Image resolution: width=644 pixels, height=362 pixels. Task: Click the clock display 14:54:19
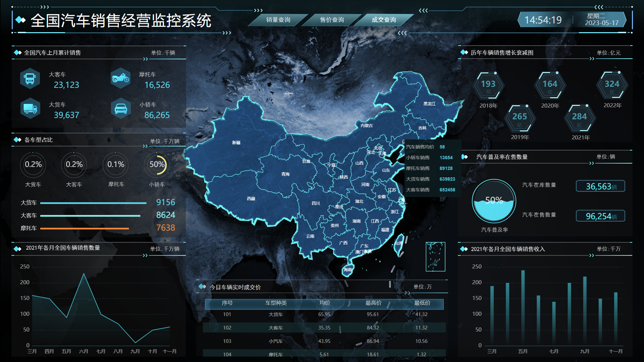click(x=543, y=20)
